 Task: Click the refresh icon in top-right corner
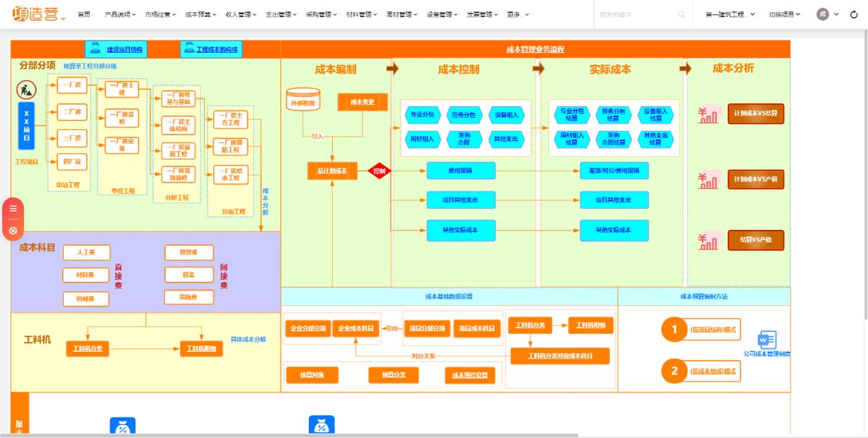854,14
